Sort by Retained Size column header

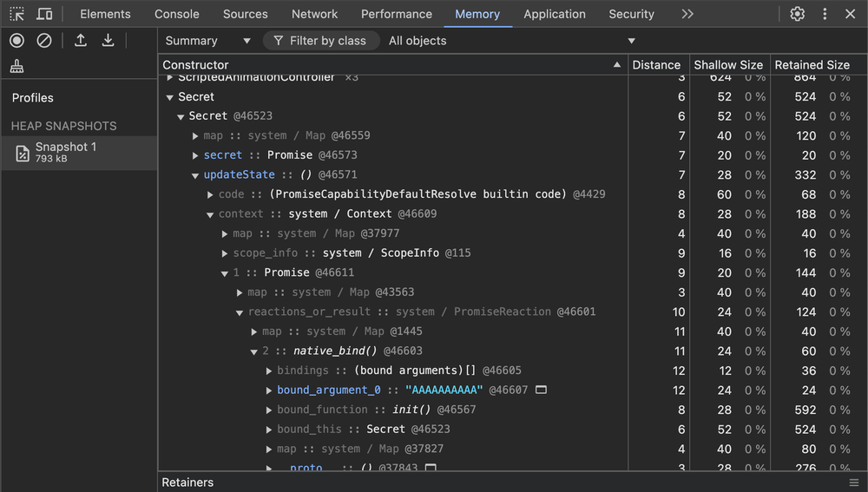[x=819, y=65]
